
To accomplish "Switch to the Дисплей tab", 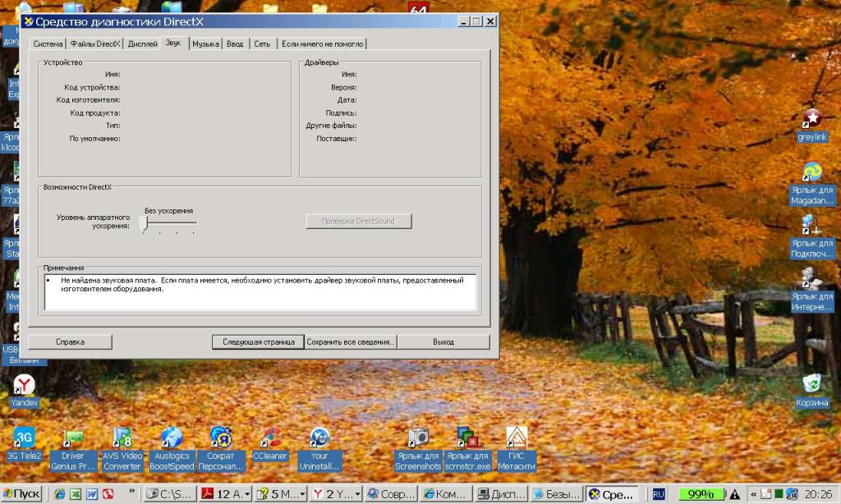I will click(143, 44).
